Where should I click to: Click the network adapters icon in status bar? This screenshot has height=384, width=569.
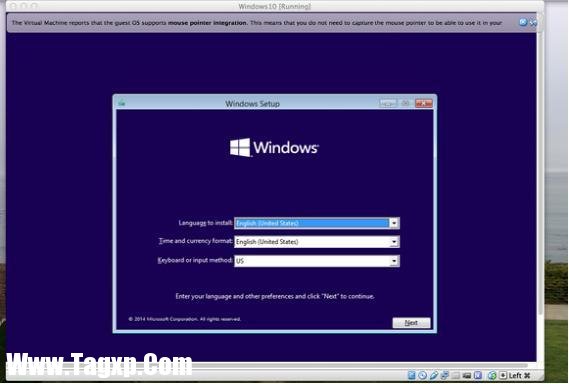point(445,375)
